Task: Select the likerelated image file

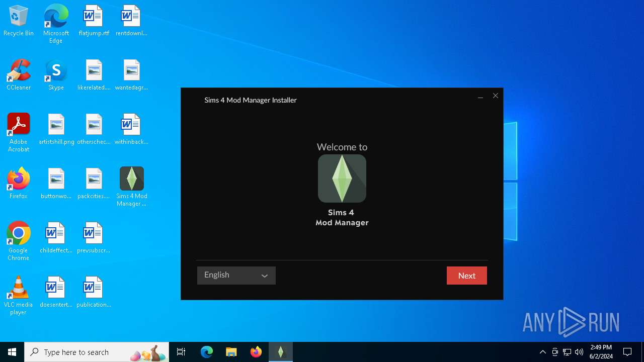Action: (94, 75)
